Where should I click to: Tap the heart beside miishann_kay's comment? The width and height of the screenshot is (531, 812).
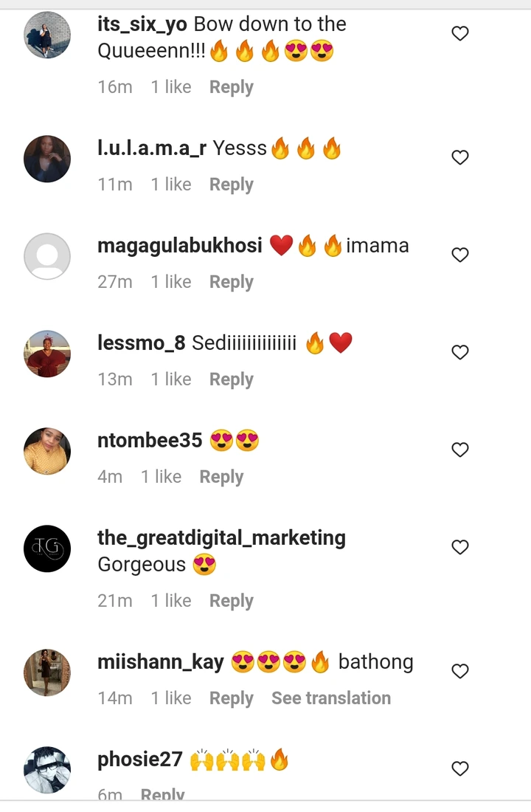point(460,671)
